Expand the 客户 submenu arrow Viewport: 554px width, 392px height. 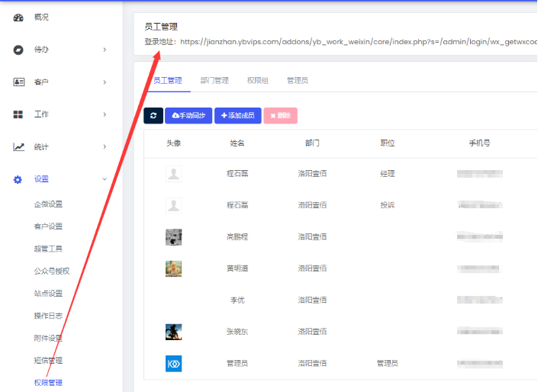(105, 82)
